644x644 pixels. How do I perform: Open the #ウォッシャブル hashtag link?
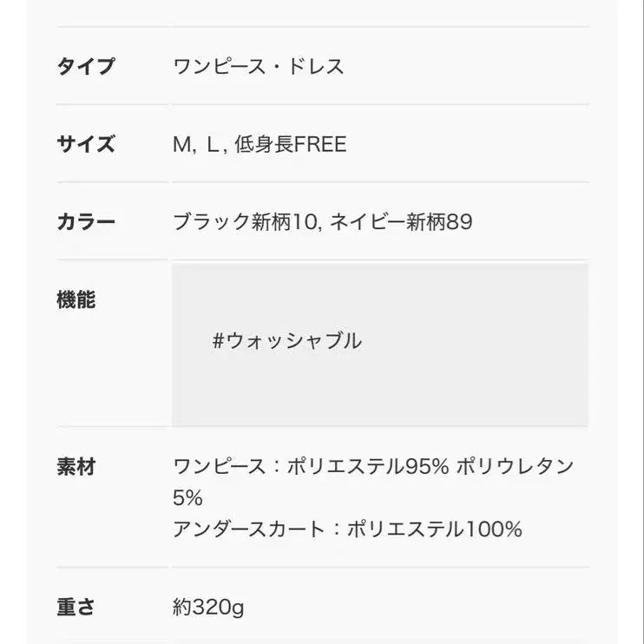286,341
